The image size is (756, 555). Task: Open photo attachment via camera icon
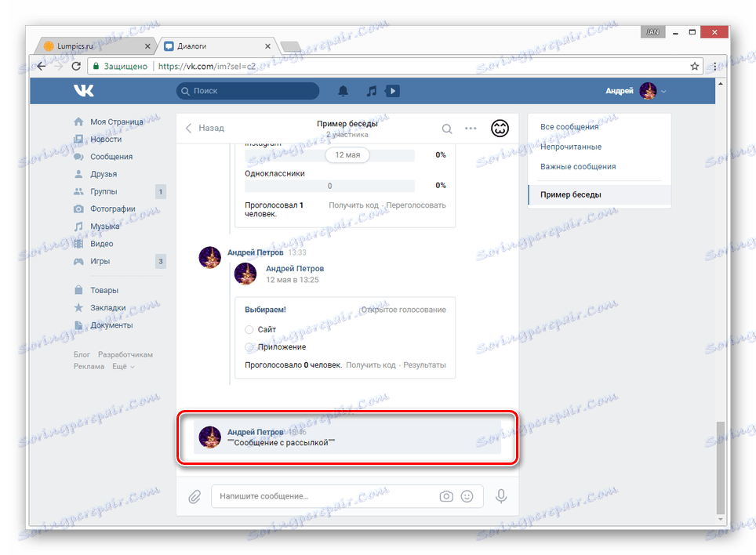(x=445, y=496)
